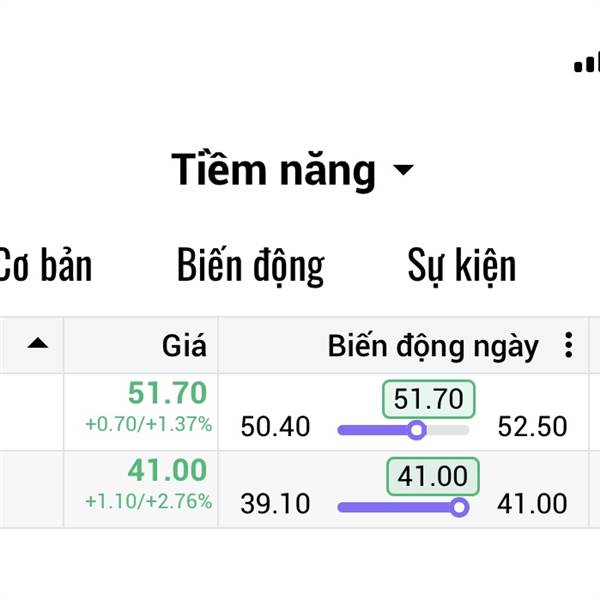Click slider handle on the 51.70 range bar
Image resolution: width=600 pixels, height=600 pixels.
pos(417,430)
